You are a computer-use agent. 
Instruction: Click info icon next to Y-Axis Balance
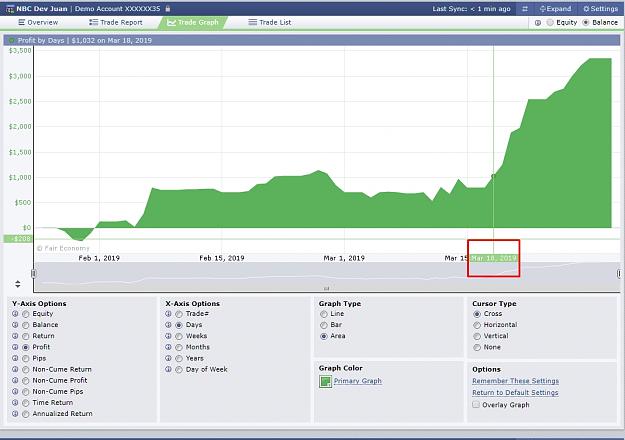pos(15,325)
